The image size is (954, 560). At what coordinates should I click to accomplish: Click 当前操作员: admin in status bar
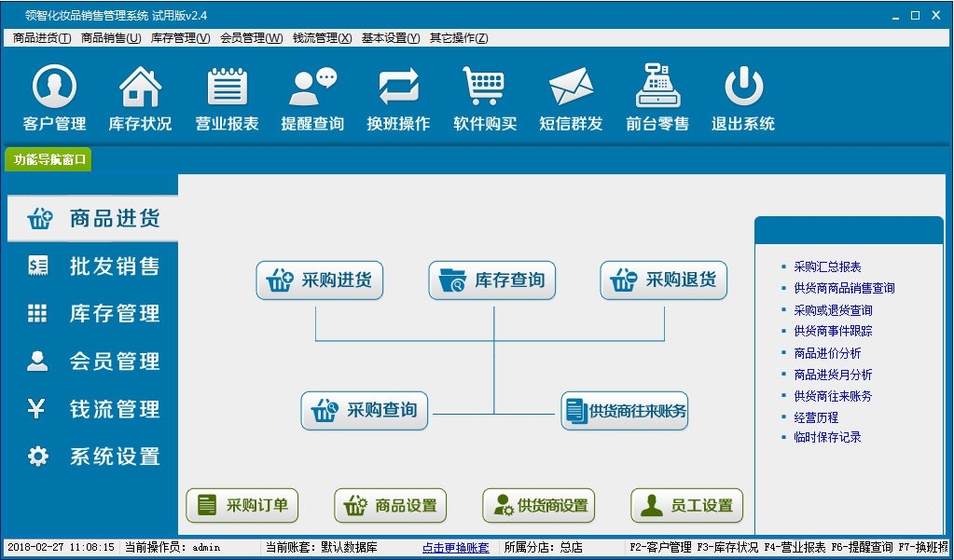pyautogui.click(x=173, y=547)
